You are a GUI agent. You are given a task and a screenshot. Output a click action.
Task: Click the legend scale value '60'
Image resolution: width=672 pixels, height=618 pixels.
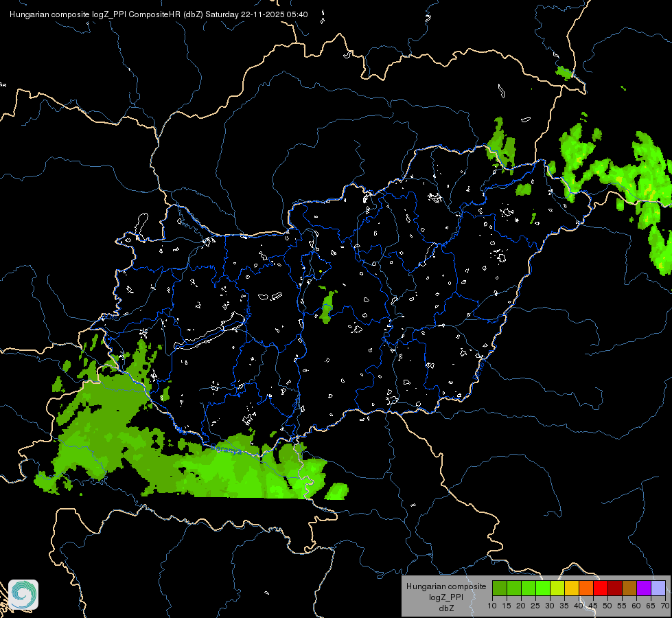[x=636, y=606]
